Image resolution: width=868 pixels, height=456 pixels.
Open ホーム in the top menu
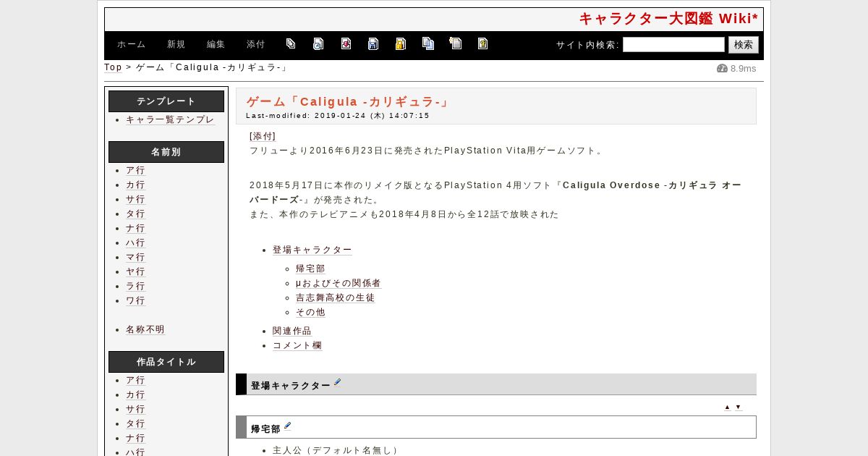point(132,44)
